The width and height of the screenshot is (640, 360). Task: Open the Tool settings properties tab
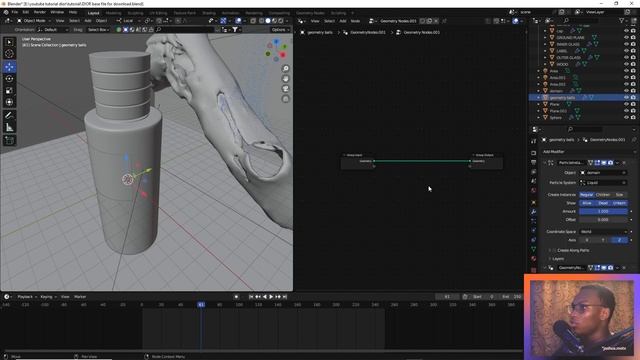(533, 141)
